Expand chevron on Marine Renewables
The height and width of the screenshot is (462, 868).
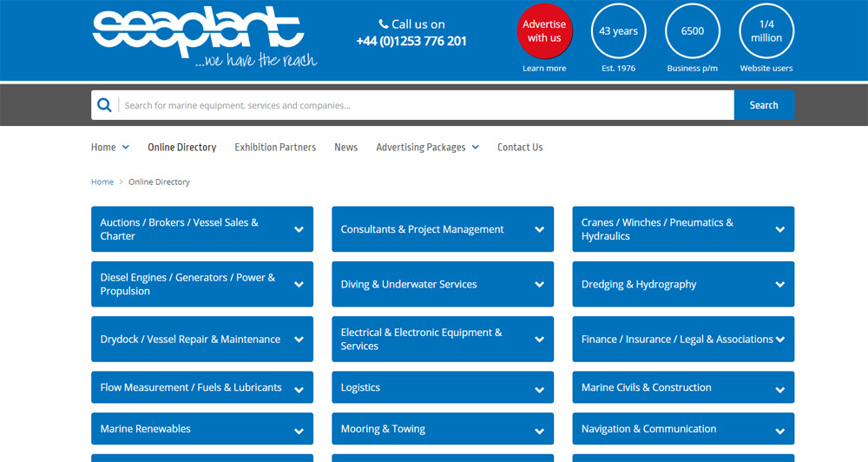(x=299, y=431)
